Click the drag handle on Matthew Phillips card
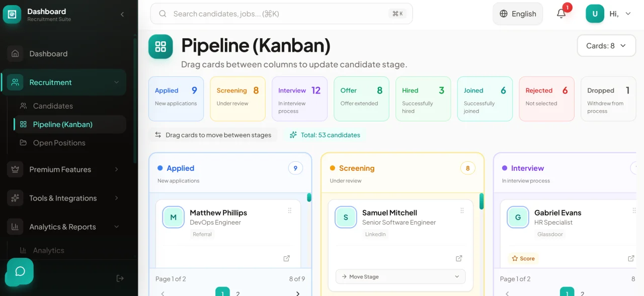Viewport: 644px width, 296px height. tap(290, 211)
